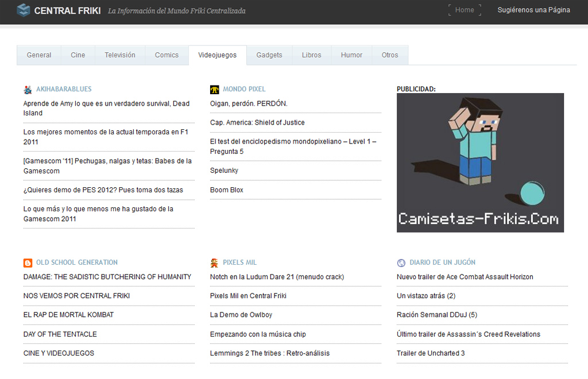
Task: Click the Home button in header
Action: (x=465, y=10)
